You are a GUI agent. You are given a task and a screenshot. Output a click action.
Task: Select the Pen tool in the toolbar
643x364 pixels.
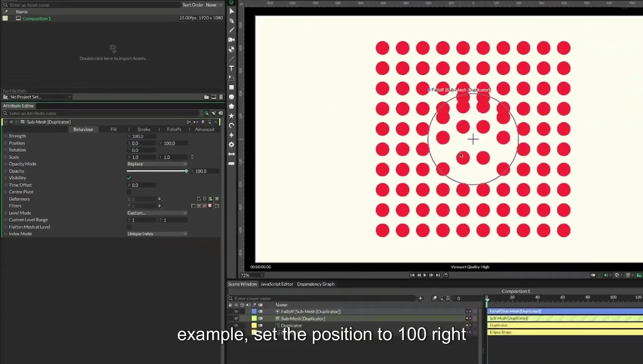coord(231,21)
